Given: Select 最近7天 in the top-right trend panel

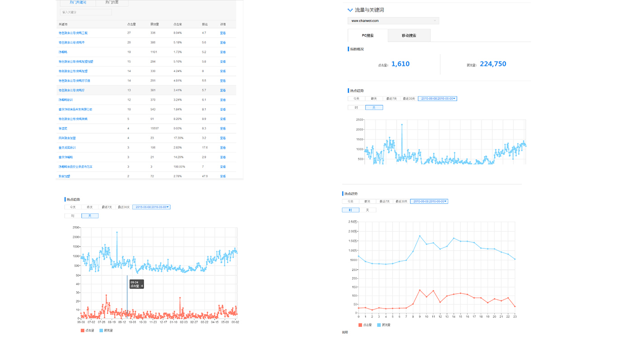Looking at the screenshot, I should pyautogui.click(x=391, y=98).
